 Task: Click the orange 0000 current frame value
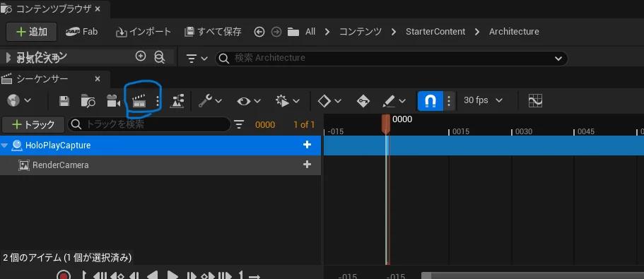265,125
